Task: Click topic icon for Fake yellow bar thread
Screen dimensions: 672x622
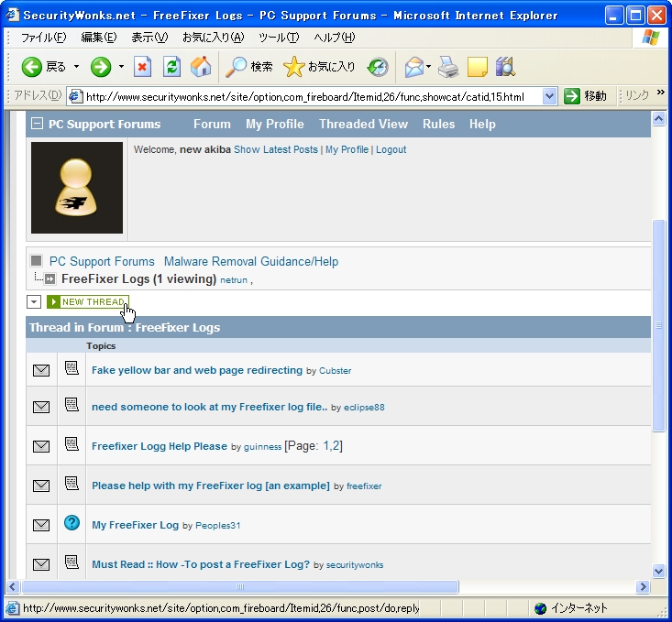Action: (x=72, y=368)
